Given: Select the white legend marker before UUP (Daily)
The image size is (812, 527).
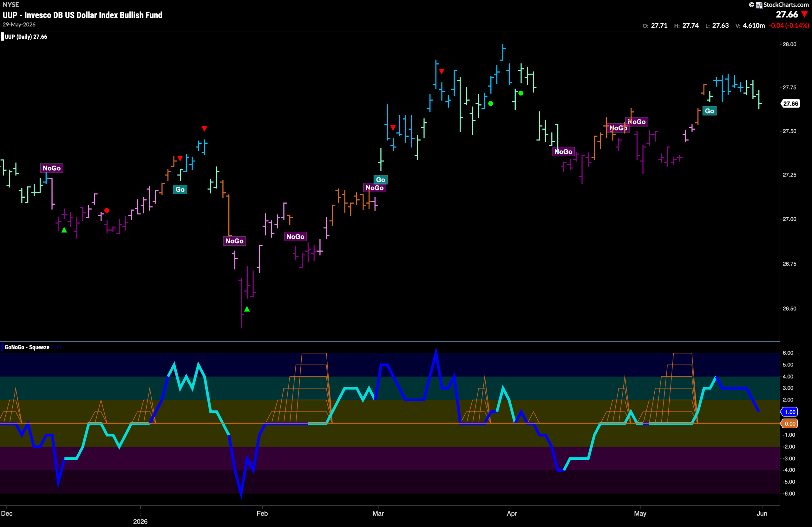Looking at the screenshot, I should [x=2, y=36].
